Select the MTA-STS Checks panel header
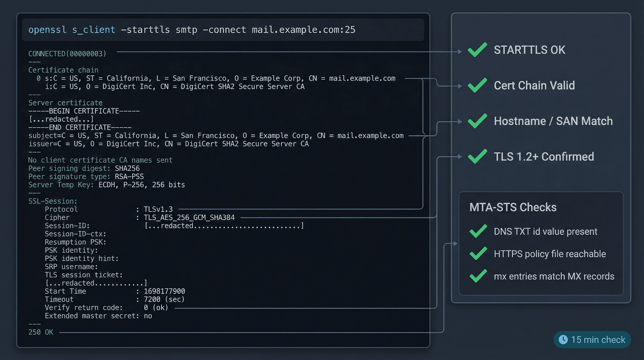 [x=513, y=207]
